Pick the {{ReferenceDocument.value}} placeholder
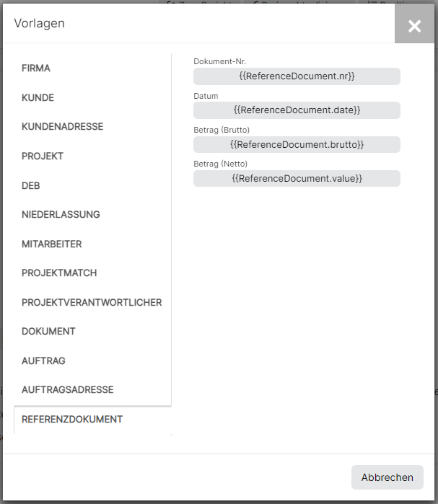 pyautogui.click(x=297, y=178)
